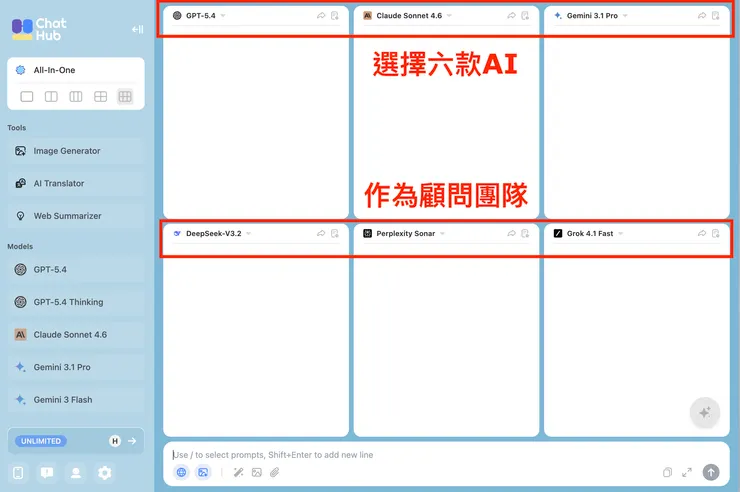Select six-panel grid layout

point(125,97)
